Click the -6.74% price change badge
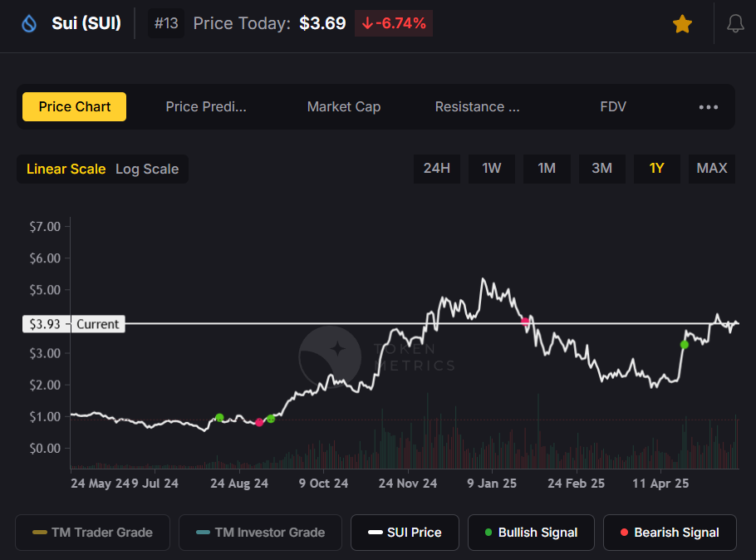This screenshot has width=756, height=560. coord(394,23)
